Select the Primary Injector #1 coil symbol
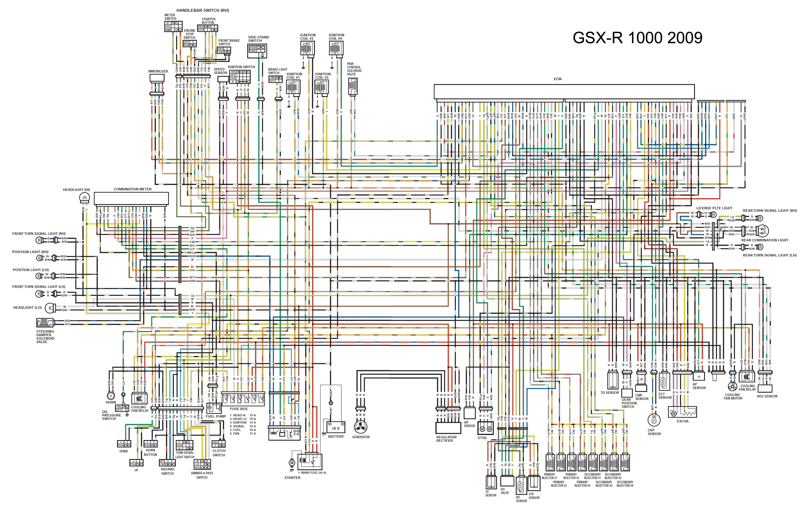Image resolution: width=812 pixels, height=505 pixels. coord(550,462)
